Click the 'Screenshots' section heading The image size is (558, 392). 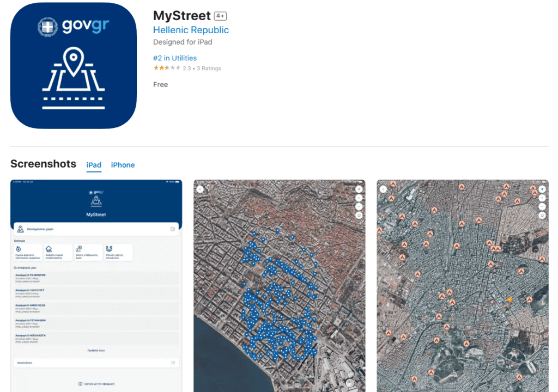point(43,164)
